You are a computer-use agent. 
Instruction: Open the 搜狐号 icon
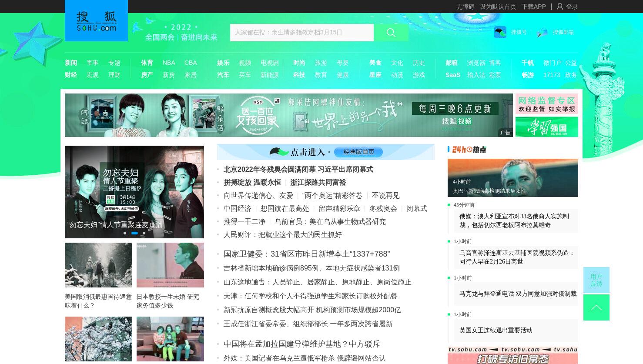(x=500, y=32)
